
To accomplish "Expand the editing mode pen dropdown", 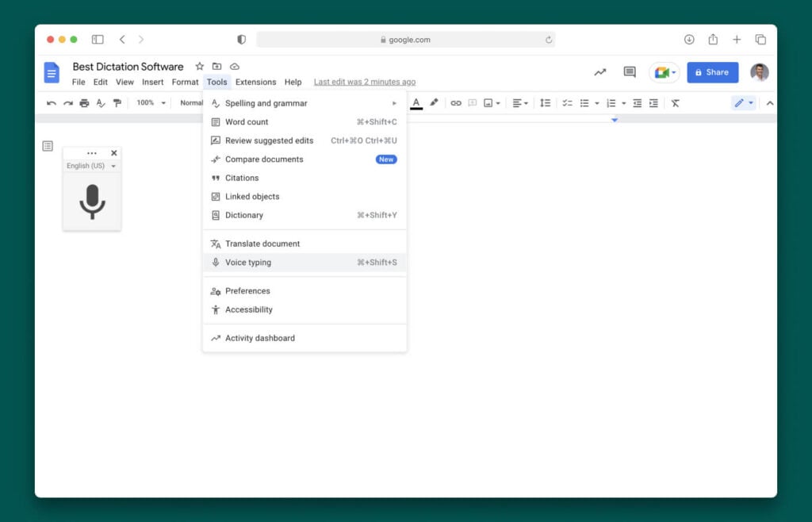I will pos(750,102).
